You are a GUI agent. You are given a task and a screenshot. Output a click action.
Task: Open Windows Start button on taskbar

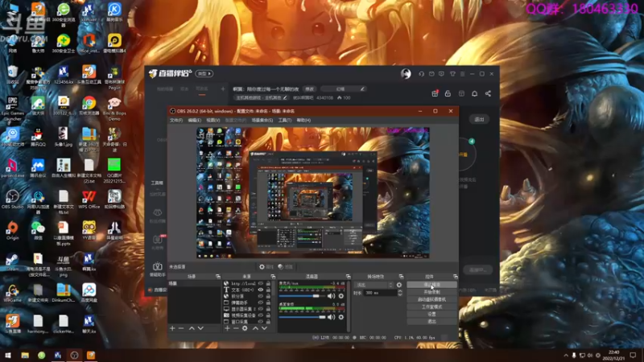coord(8,356)
